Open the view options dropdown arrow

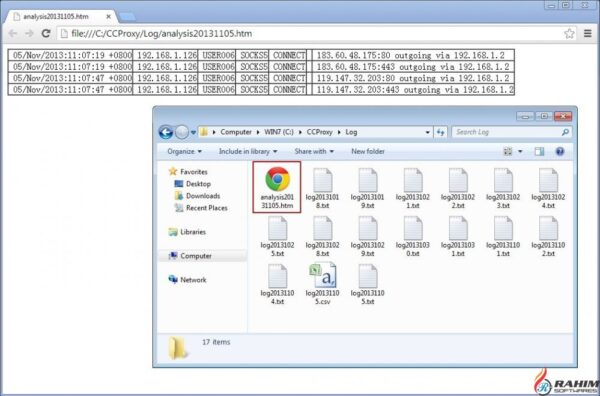(x=520, y=152)
